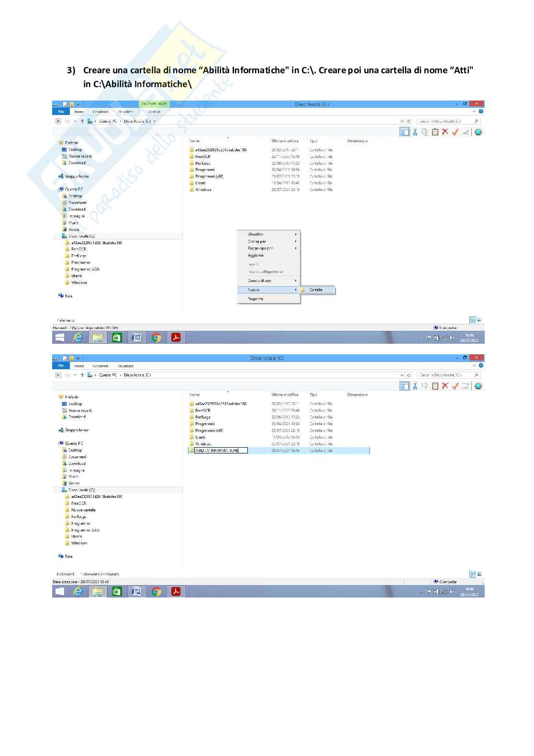Open Adobe Reader from taskbar under the rename window
The width and height of the screenshot is (534, 756).
(176, 592)
